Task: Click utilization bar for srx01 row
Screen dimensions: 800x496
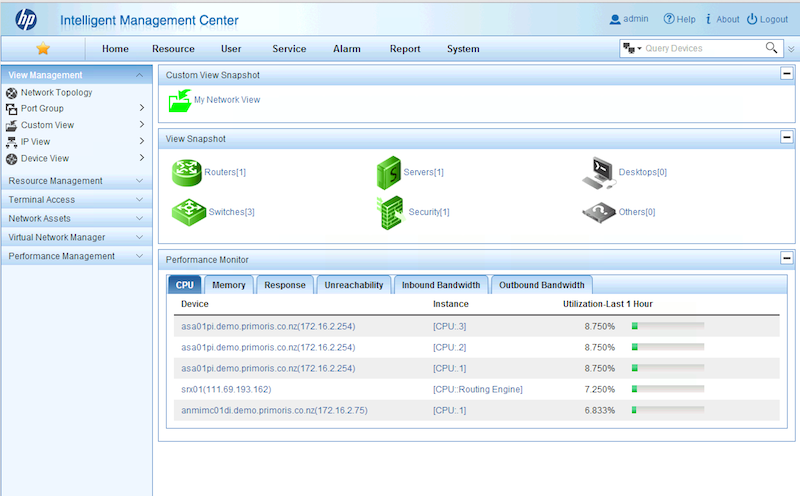Action: tap(668, 389)
